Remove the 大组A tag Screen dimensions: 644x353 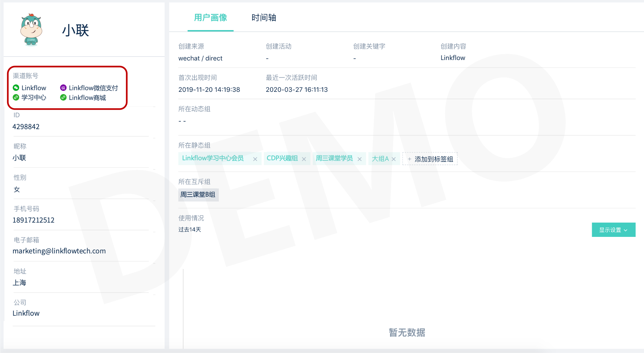coord(393,159)
